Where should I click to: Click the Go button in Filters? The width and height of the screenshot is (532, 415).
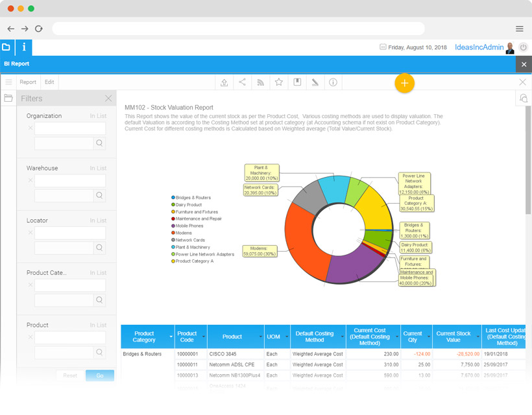(x=100, y=375)
